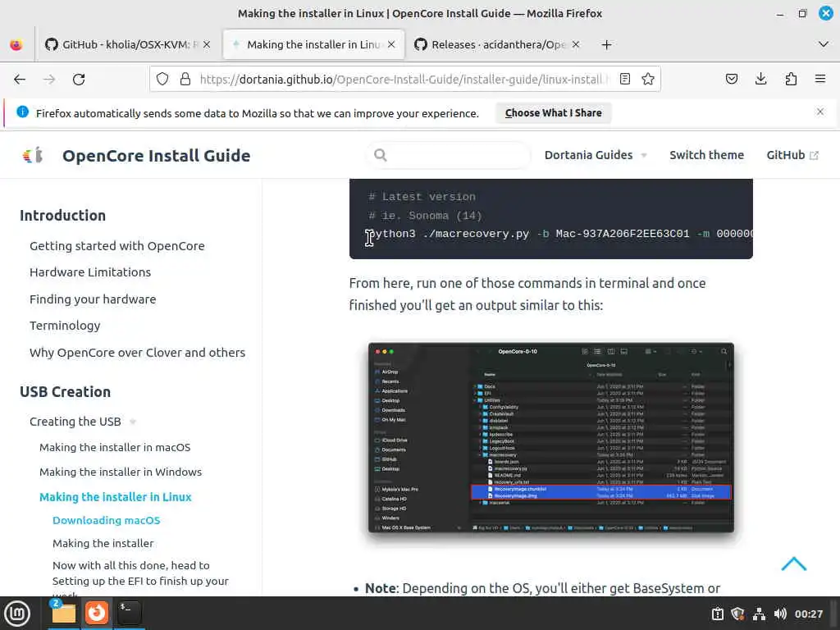Select Making the installer in Linux sidebar link
The height and width of the screenshot is (630, 840).
click(x=115, y=496)
